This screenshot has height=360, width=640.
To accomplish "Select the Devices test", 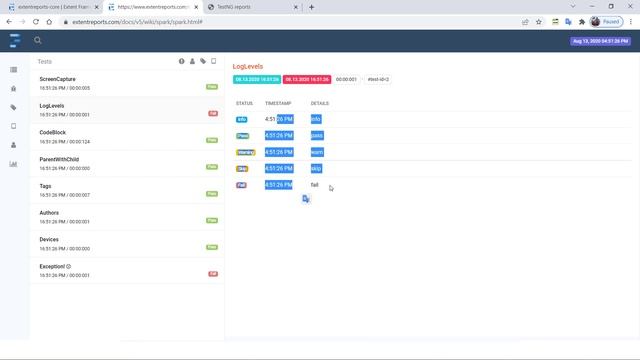I will click(127, 244).
